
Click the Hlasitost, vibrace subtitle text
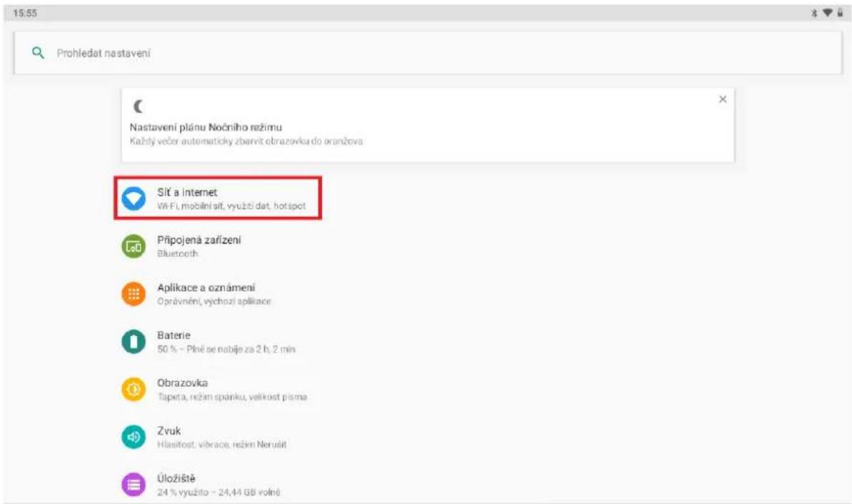point(221,445)
